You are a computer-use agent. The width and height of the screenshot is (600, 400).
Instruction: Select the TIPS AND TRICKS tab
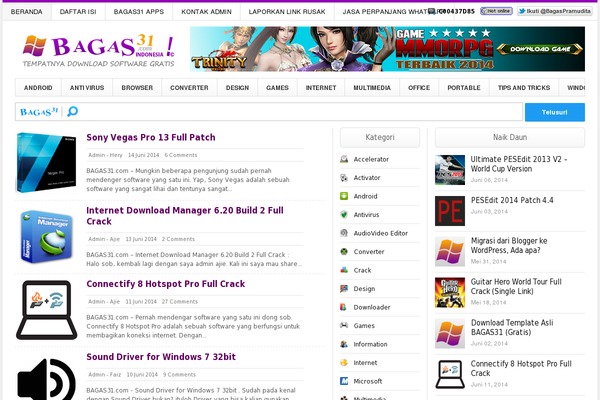tap(524, 88)
